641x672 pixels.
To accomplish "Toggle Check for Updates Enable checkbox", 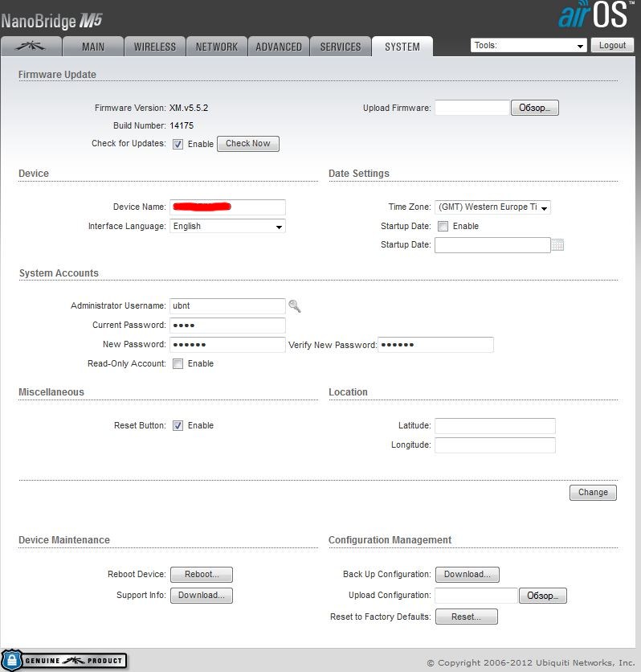I will [x=178, y=144].
